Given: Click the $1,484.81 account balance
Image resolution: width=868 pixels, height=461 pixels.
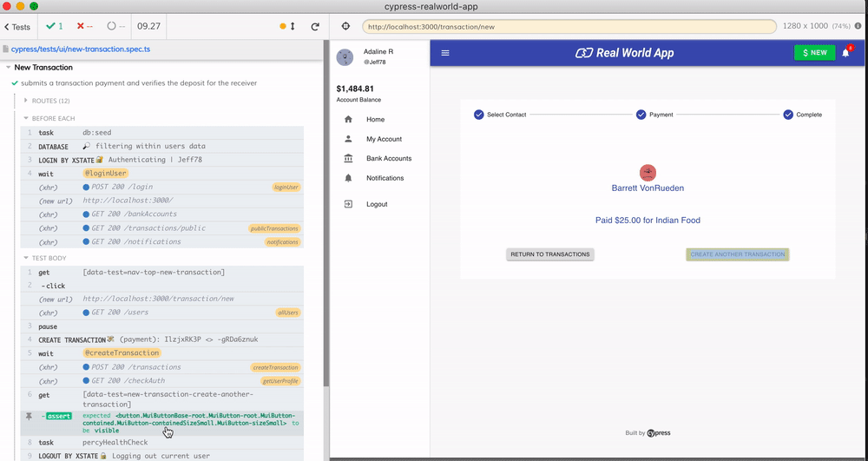Looking at the screenshot, I should point(355,89).
